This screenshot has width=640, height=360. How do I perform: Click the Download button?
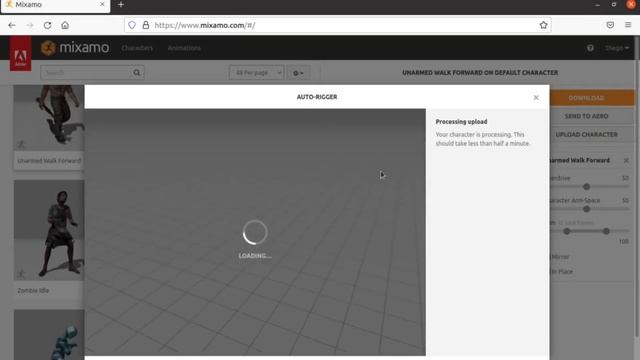[x=593, y=98]
